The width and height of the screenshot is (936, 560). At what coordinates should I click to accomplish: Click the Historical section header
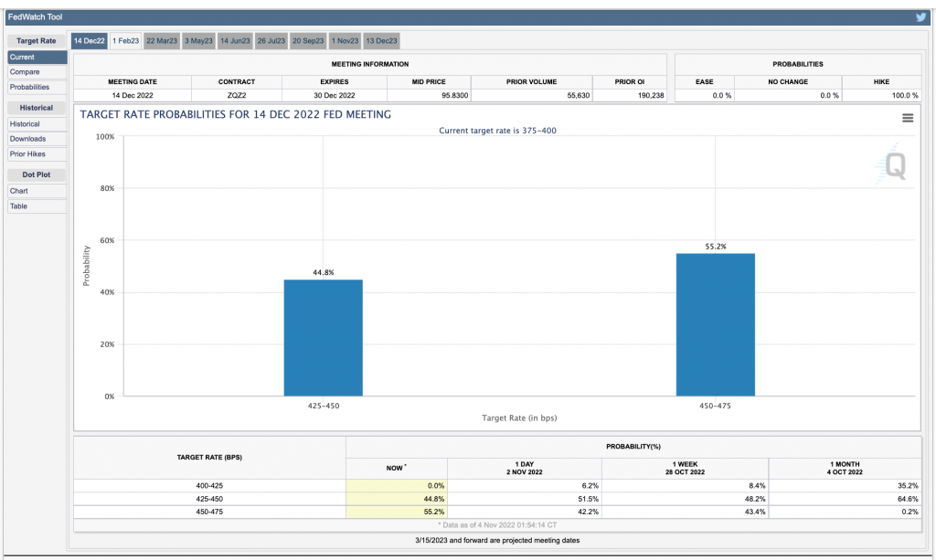pos(37,108)
